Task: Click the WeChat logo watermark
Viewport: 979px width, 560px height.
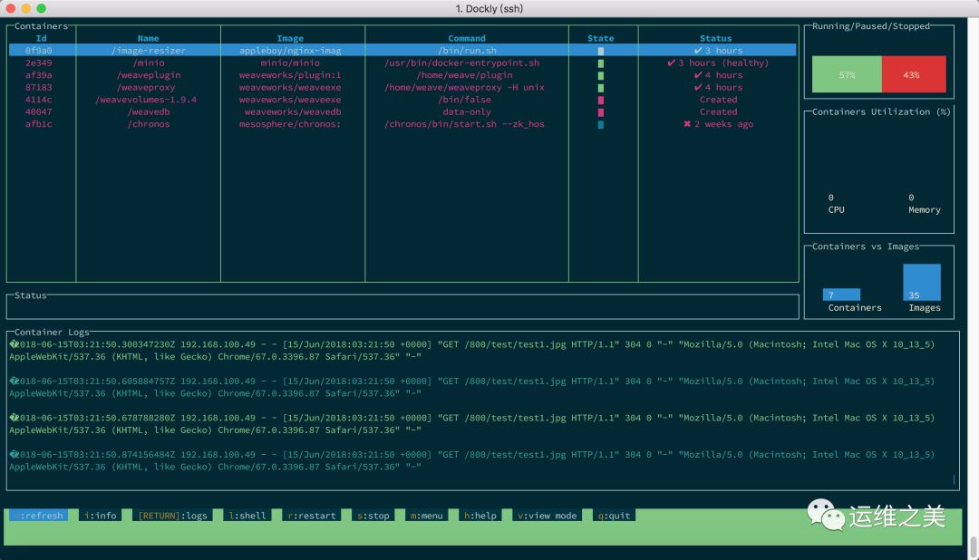Action: (826, 515)
